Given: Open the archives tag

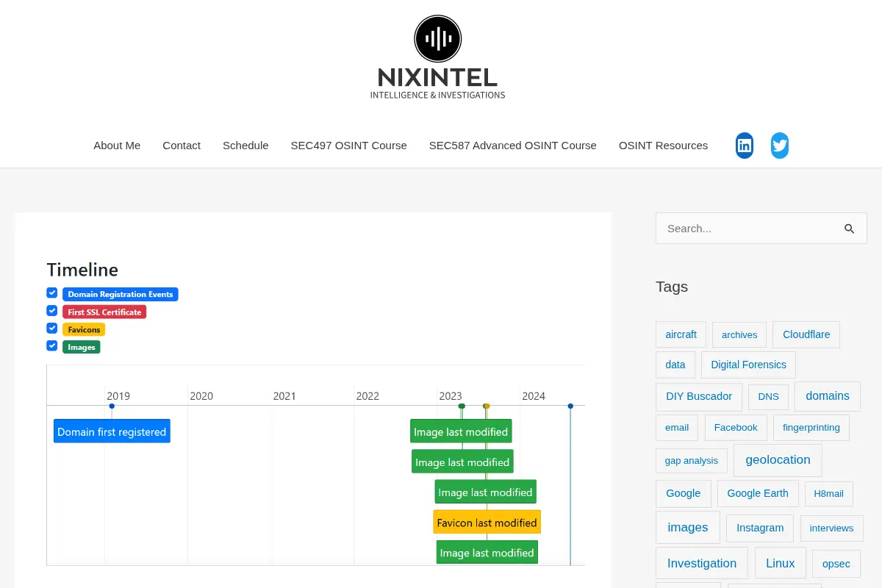Looking at the screenshot, I should click(x=739, y=334).
